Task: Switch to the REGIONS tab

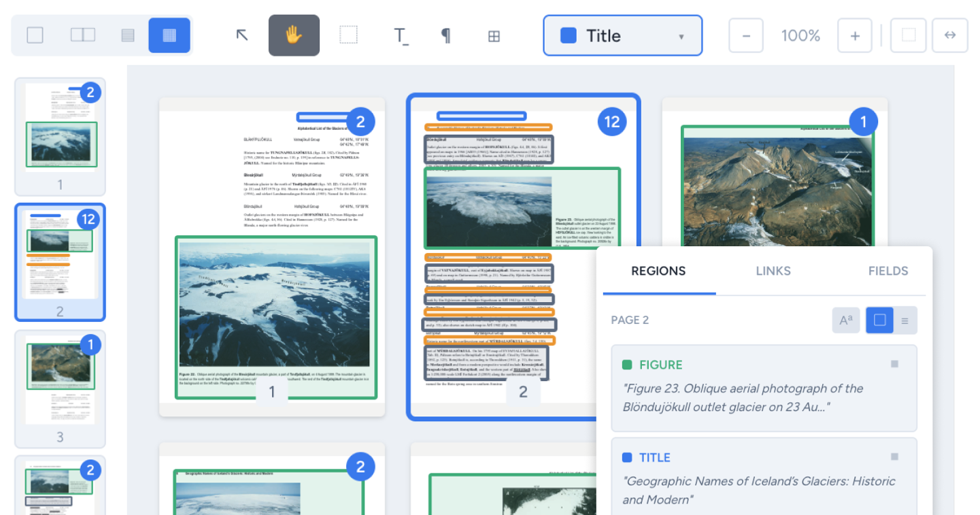Action: coord(658,271)
